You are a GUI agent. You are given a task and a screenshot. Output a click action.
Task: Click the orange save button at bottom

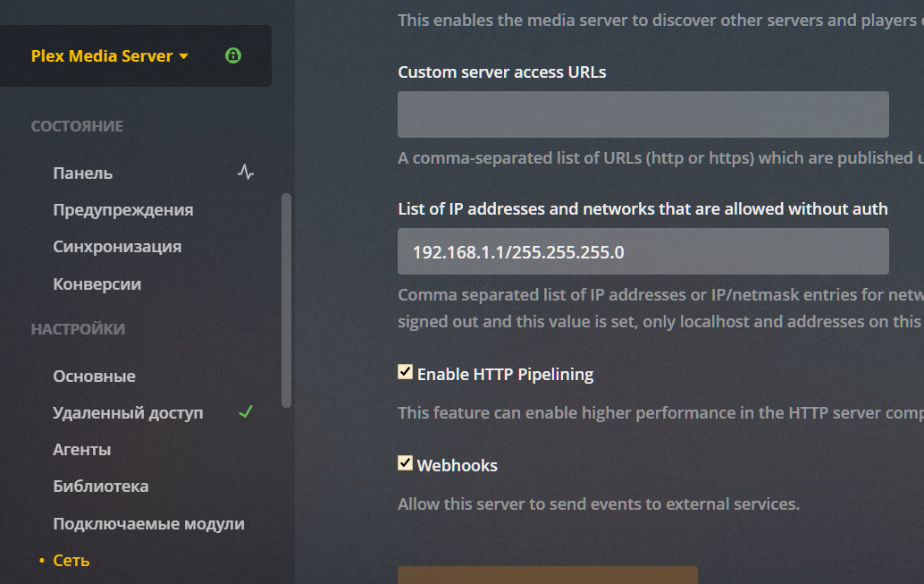[x=547, y=575]
